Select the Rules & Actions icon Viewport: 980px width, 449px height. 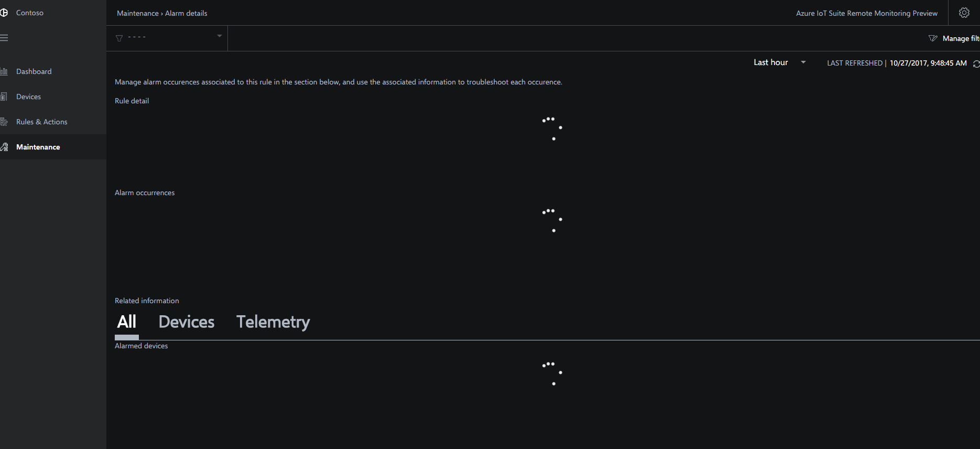4,121
